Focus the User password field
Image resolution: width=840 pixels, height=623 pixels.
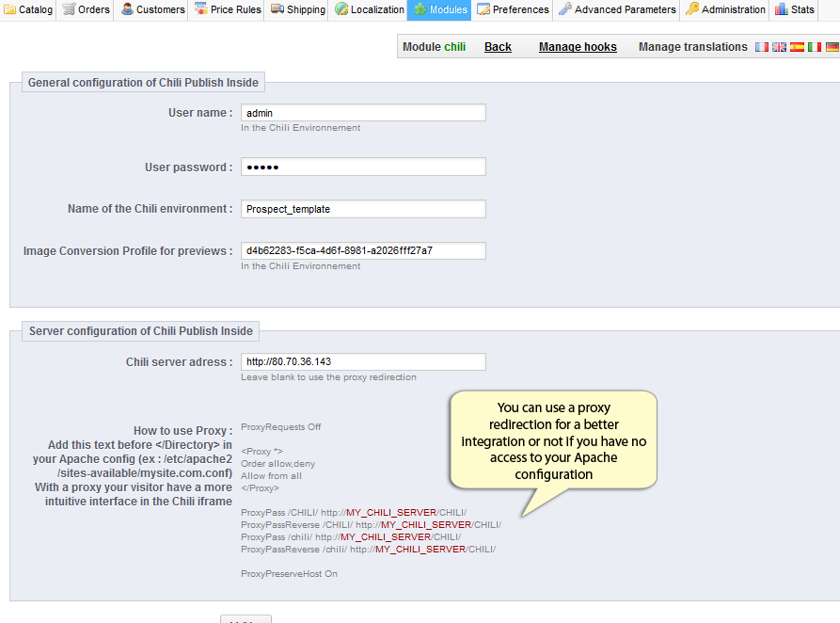363,168
